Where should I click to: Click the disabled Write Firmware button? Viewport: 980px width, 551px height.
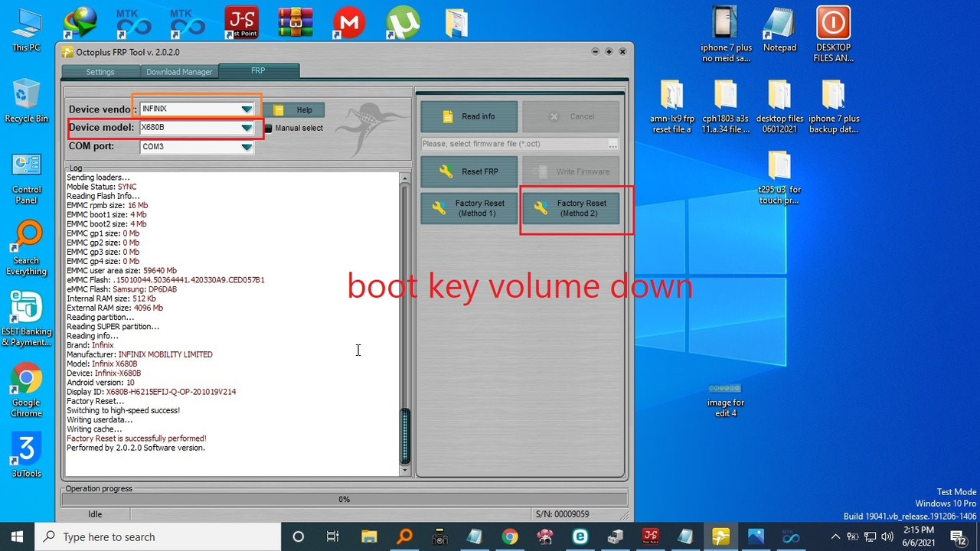[x=570, y=171]
